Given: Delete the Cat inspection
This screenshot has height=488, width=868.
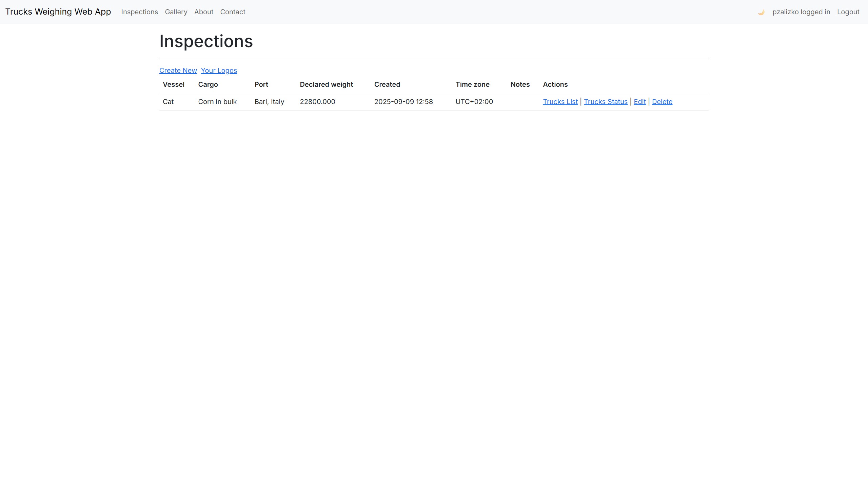Looking at the screenshot, I should 662,102.
